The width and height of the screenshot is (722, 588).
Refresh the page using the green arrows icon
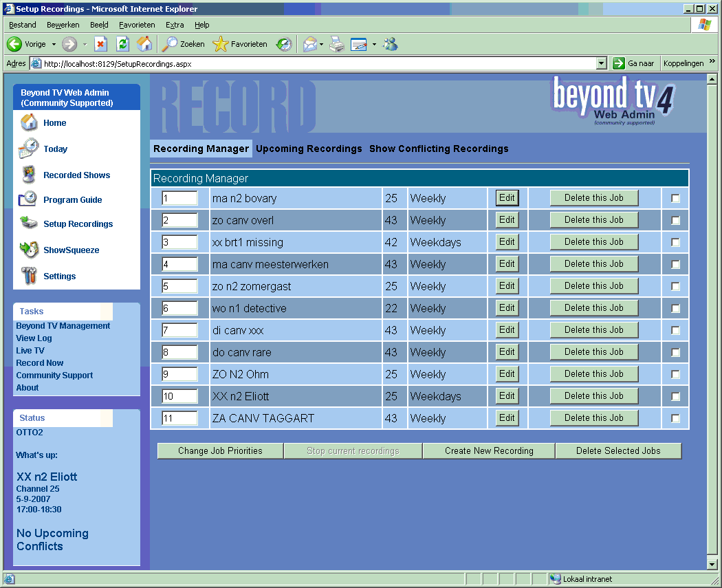tap(122, 44)
